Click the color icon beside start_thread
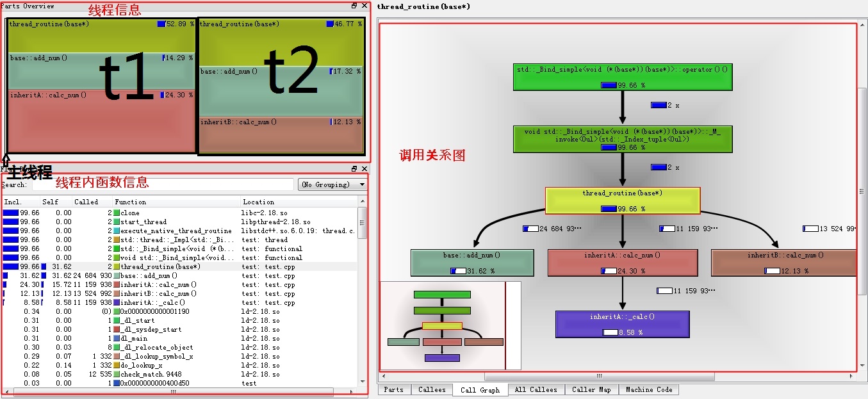 point(117,222)
